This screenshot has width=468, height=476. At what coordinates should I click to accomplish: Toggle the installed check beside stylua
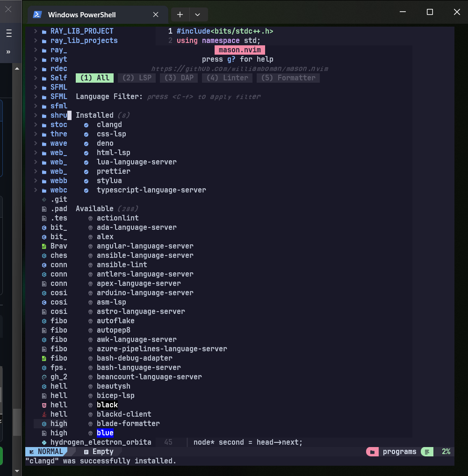pyautogui.click(x=86, y=180)
